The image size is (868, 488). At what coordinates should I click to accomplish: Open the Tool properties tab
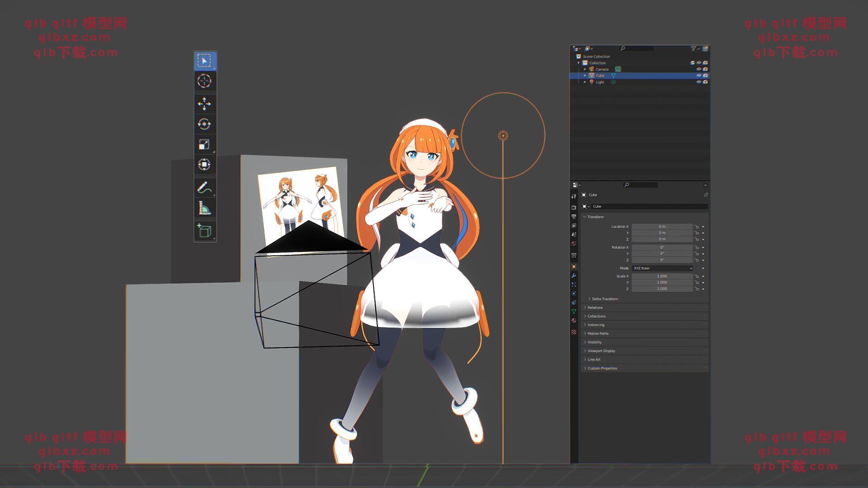574,196
